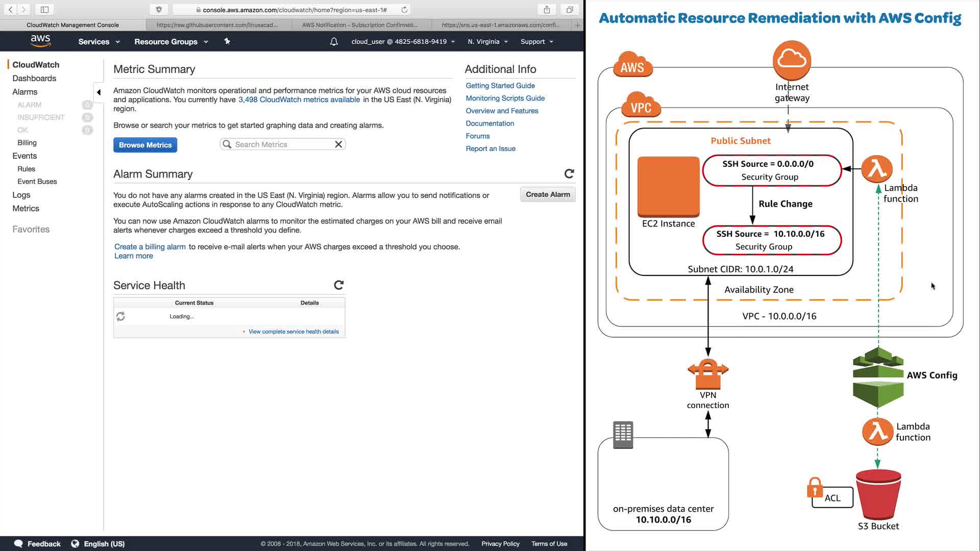980x551 pixels.
Task: Open the notifications bell icon
Action: point(334,41)
